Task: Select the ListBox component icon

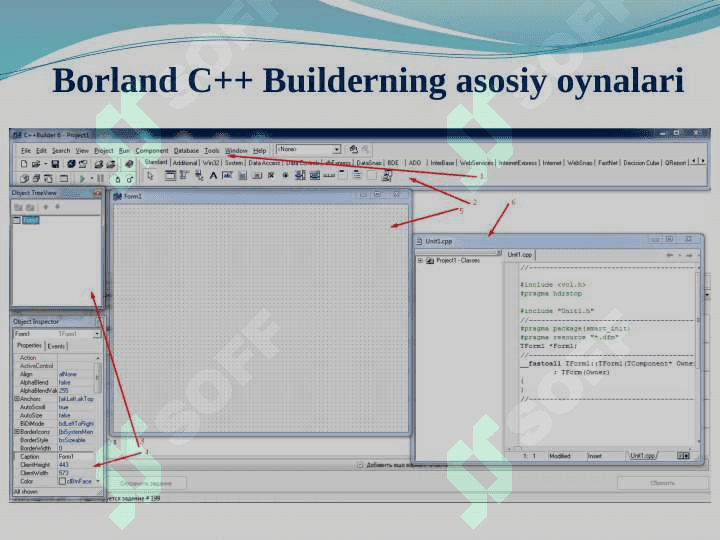Action: (x=300, y=175)
